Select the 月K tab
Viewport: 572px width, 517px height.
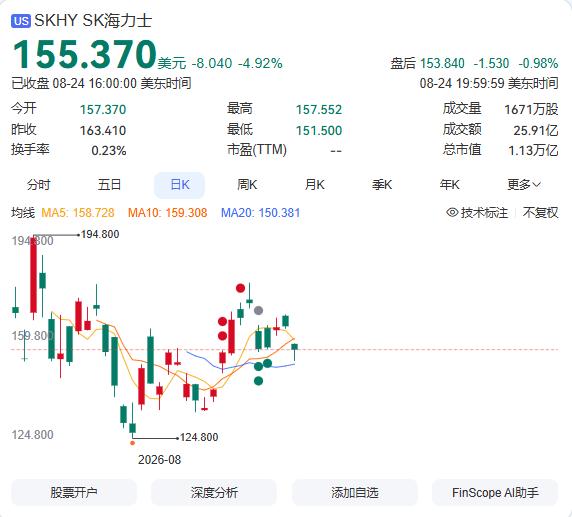315,185
